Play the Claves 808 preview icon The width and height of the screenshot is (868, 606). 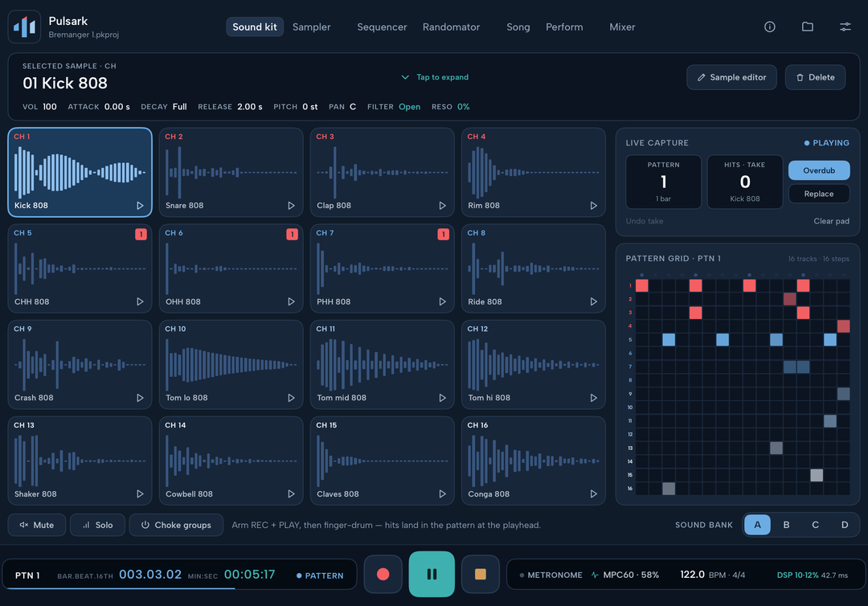pyautogui.click(x=442, y=493)
